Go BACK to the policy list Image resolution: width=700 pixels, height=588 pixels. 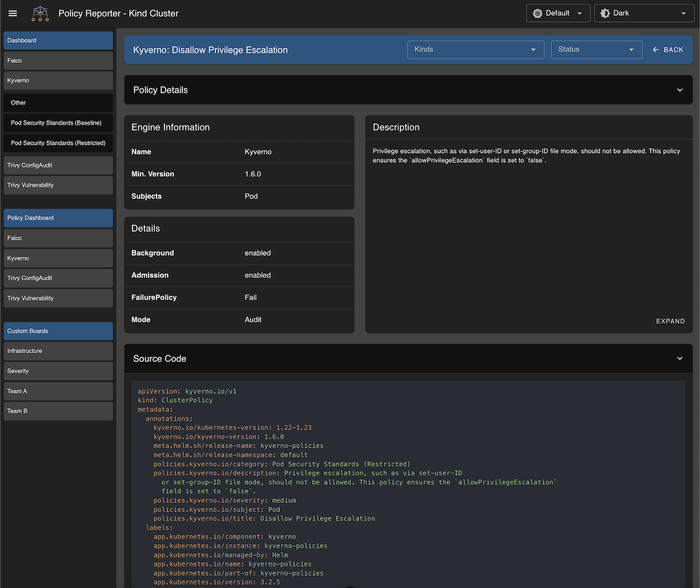(x=668, y=50)
